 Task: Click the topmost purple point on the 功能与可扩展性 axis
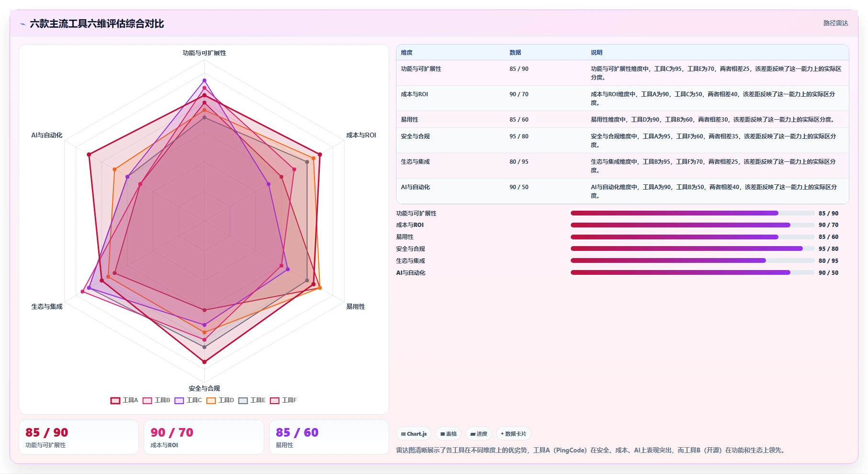(204, 80)
